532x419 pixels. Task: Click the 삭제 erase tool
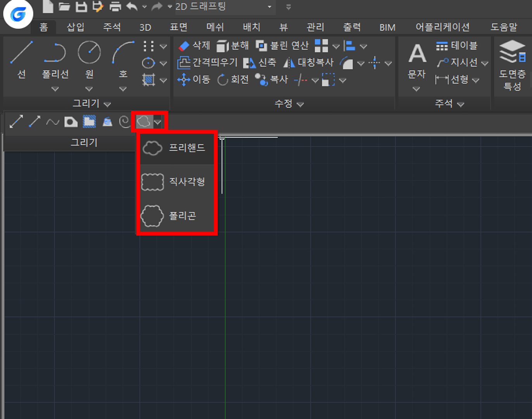(x=194, y=46)
